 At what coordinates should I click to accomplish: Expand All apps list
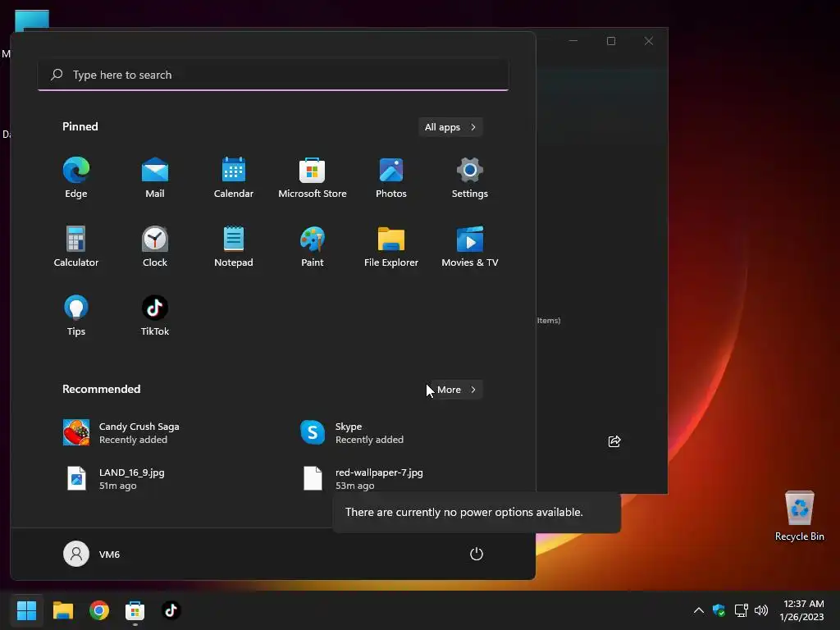pyautogui.click(x=450, y=127)
